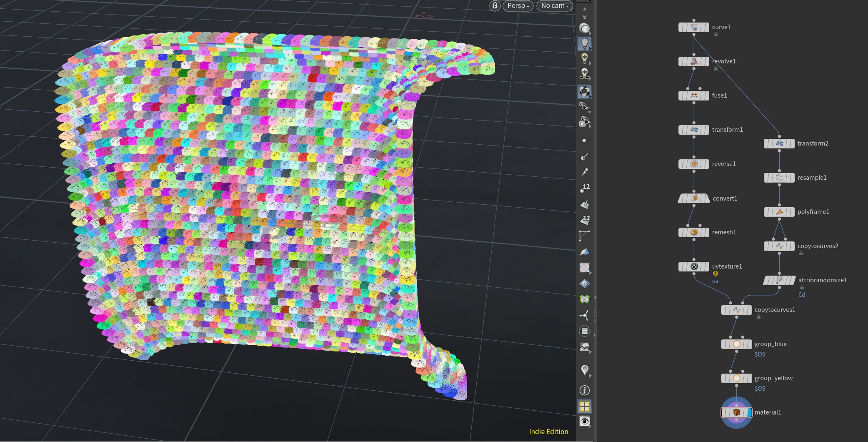Click the viewport info icon
The width and height of the screenshot is (868, 442).
click(x=584, y=390)
